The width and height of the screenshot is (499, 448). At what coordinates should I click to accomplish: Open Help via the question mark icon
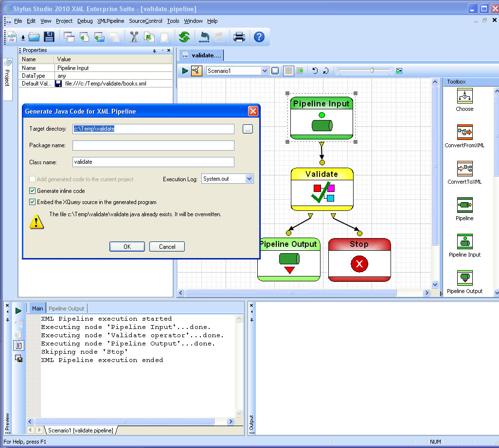click(259, 37)
